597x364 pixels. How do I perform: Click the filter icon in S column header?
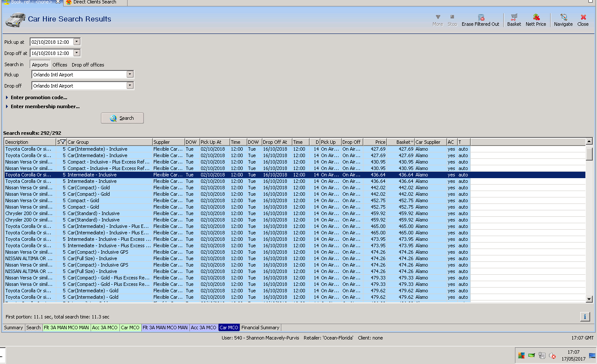click(x=63, y=142)
